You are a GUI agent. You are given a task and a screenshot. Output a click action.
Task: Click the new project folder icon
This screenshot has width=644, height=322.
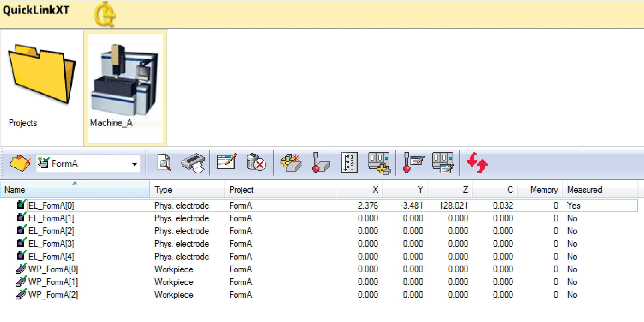click(x=20, y=164)
